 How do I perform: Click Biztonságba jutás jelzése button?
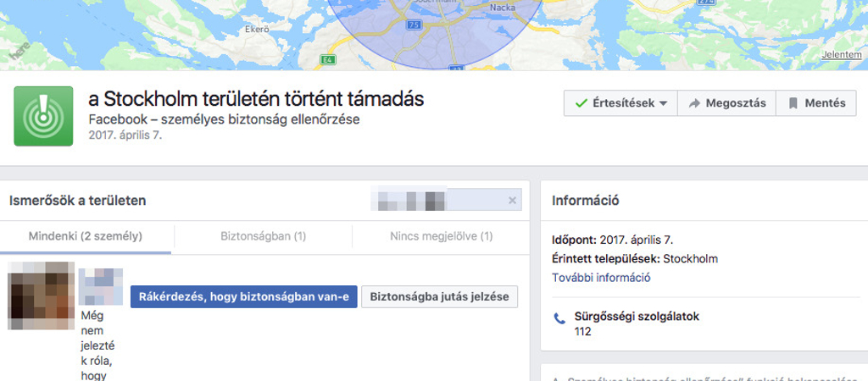pyautogui.click(x=440, y=297)
